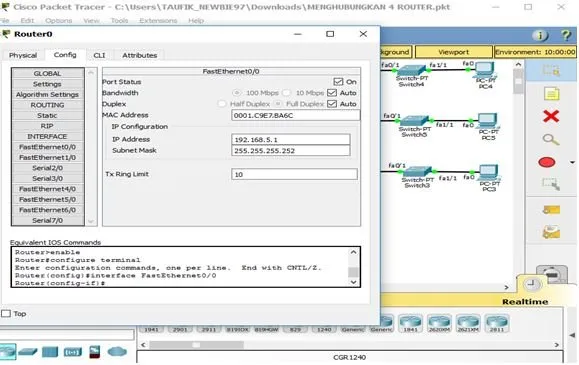
Task: Click the Realtime clock icon
Action: [531, 284]
